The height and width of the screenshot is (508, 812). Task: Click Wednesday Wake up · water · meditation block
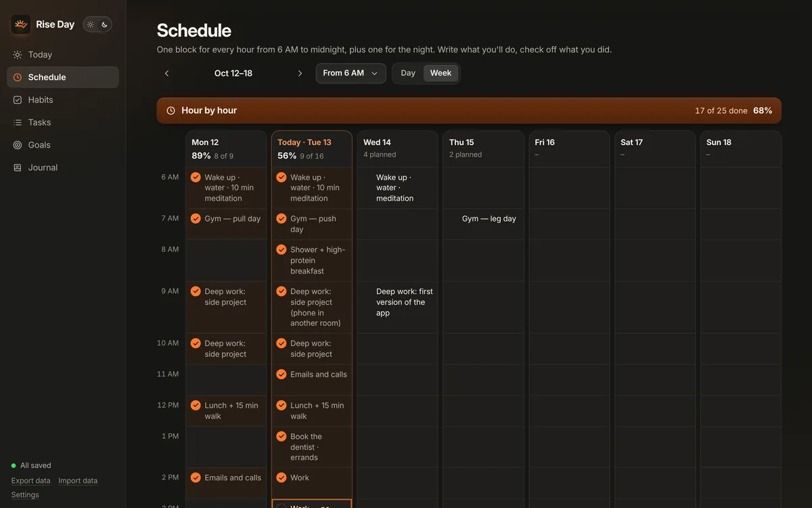(398, 188)
